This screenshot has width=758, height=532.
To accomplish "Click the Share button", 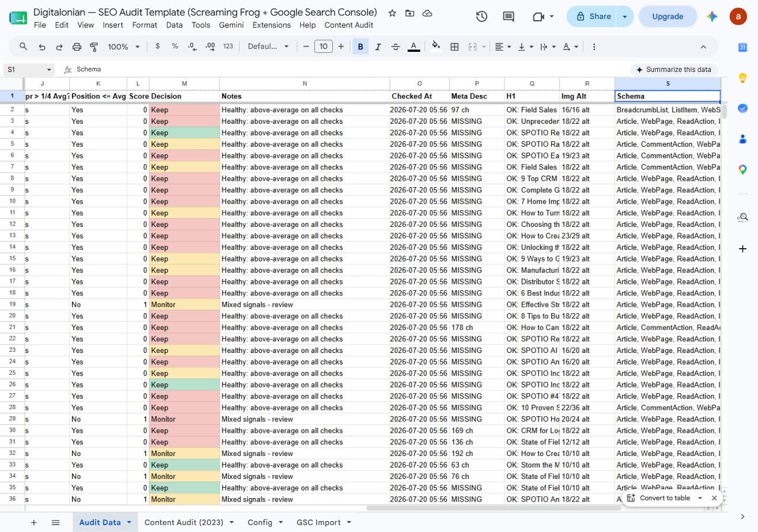I will tap(592, 17).
